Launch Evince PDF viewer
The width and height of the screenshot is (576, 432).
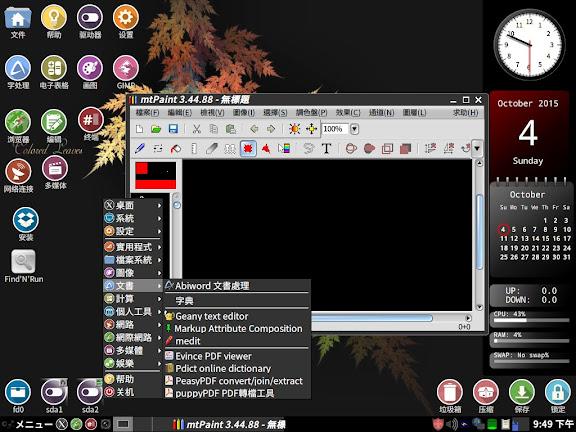[x=237, y=356]
